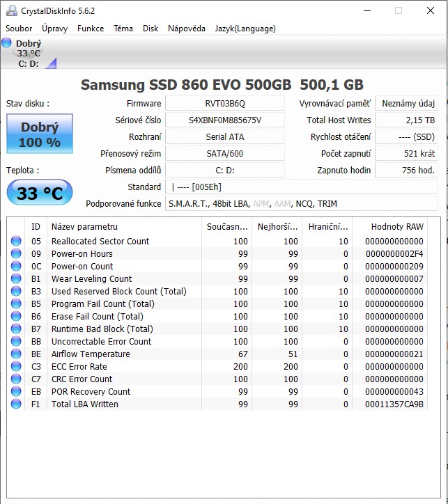Click status orb for Erase Fail Count
The image size is (448, 504).
[x=16, y=316]
